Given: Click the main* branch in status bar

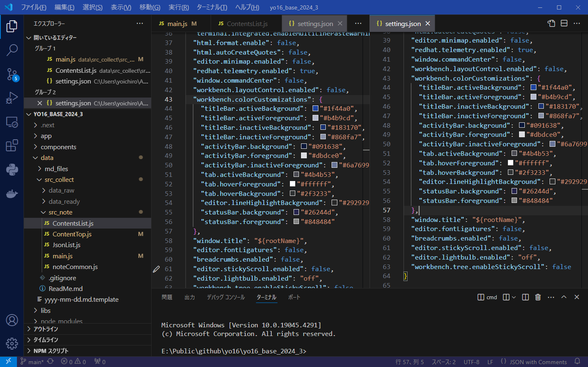Looking at the screenshot, I should click(x=32, y=362).
